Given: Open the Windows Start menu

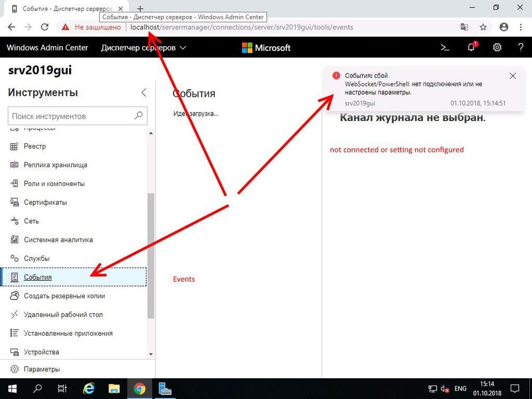Looking at the screenshot, I should [x=12, y=389].
